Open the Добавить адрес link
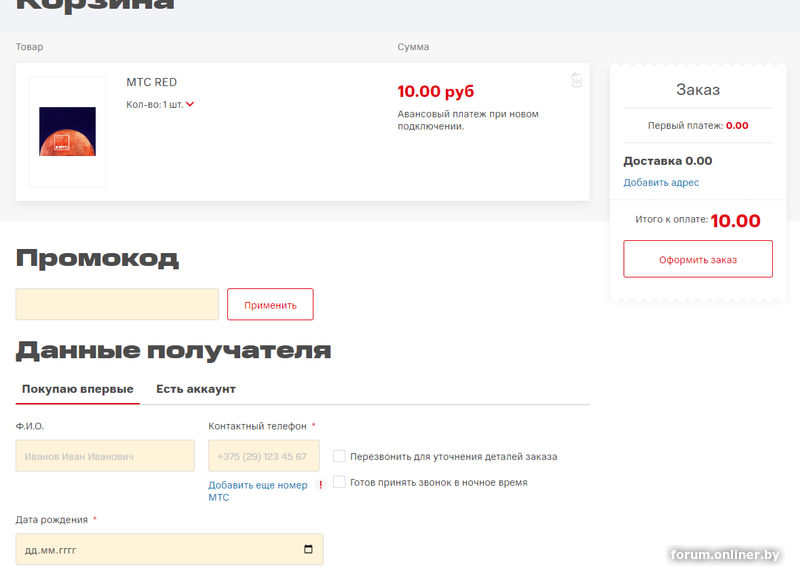Viewport: 800px width, 576px height. pyautogui.click(x=661, y=182)
